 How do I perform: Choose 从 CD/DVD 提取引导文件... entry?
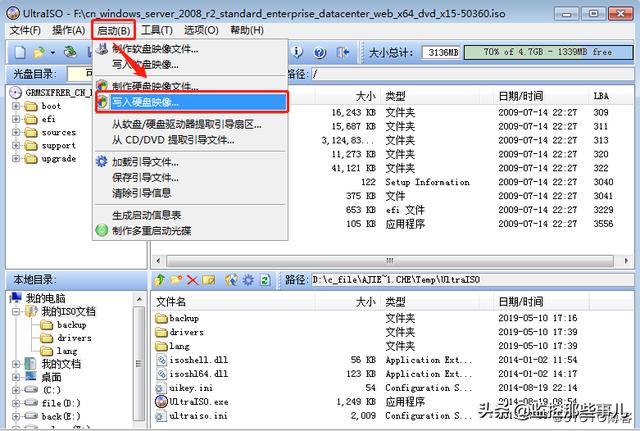coord(190,140)
